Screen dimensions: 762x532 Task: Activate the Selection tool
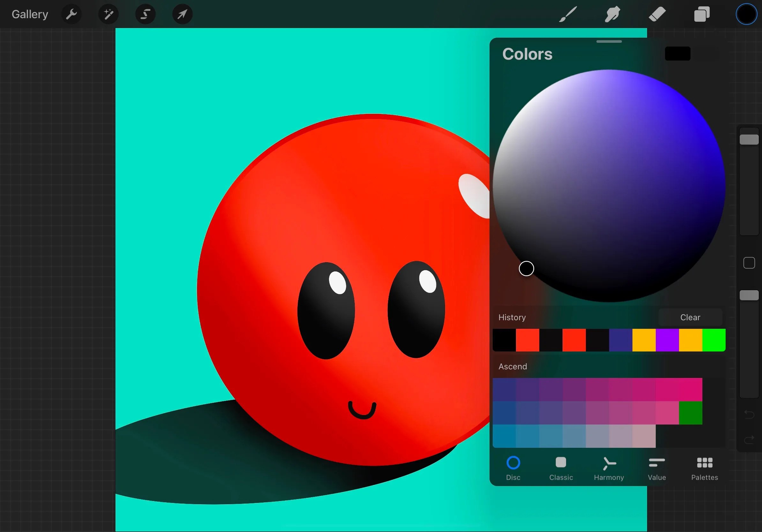point(145,14)
